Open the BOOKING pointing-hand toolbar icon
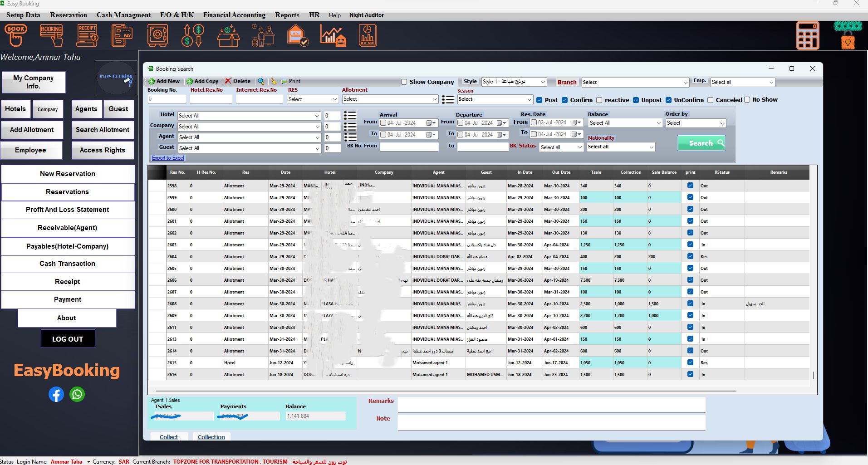This screenshot has height=465, width=868. [51, 35]
